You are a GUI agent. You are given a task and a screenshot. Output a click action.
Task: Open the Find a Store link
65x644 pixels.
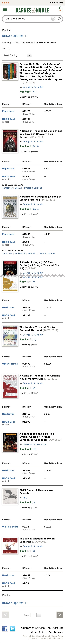(x=56, y=3)
